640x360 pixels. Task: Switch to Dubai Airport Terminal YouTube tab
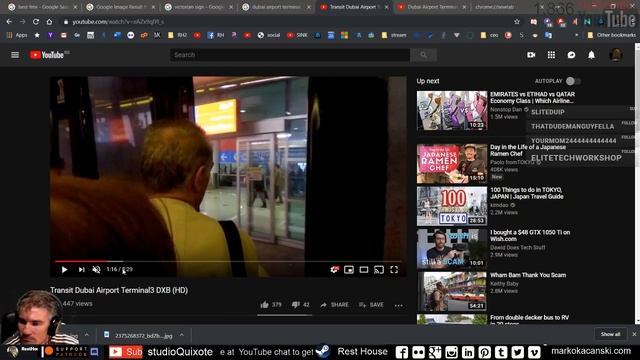(x=432, y=7)
